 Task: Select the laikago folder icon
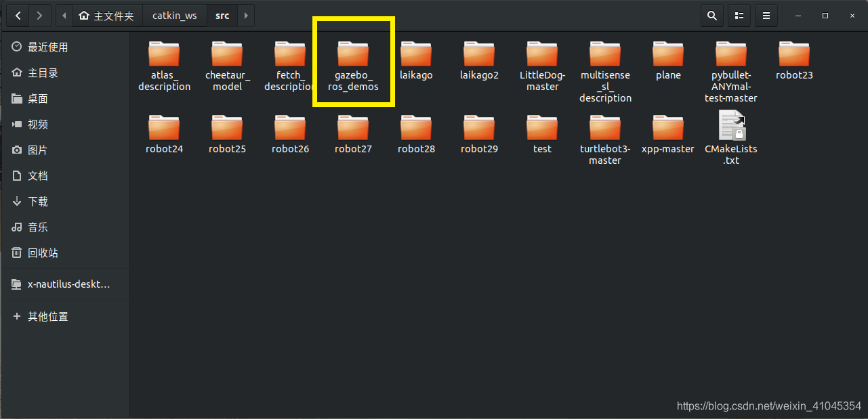pyautogui.click(x=416, y=53)
